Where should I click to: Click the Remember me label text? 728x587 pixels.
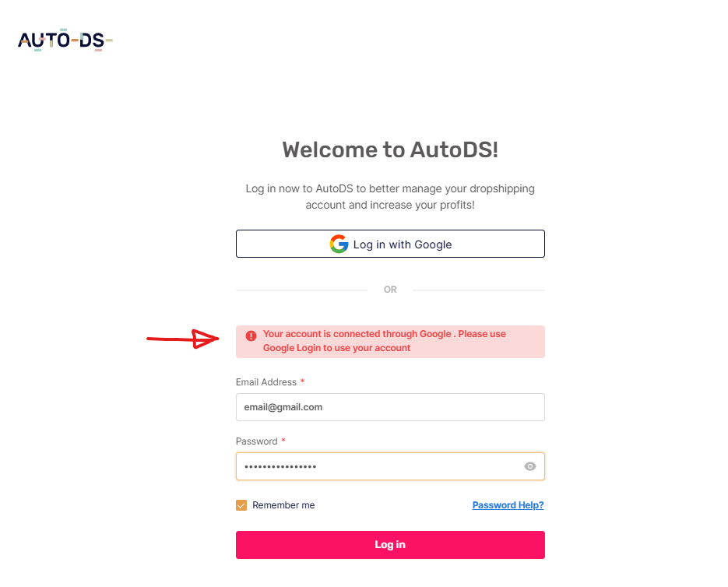[283, 505]
